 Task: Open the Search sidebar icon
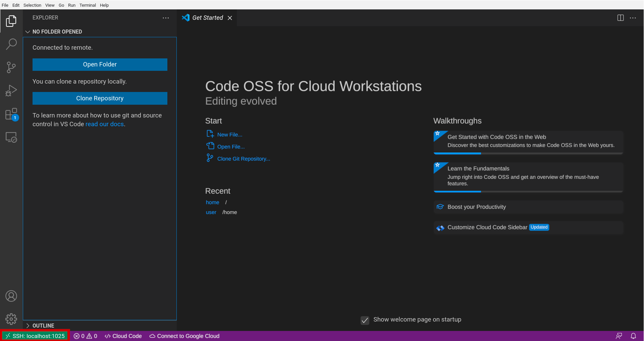[11, 44]
